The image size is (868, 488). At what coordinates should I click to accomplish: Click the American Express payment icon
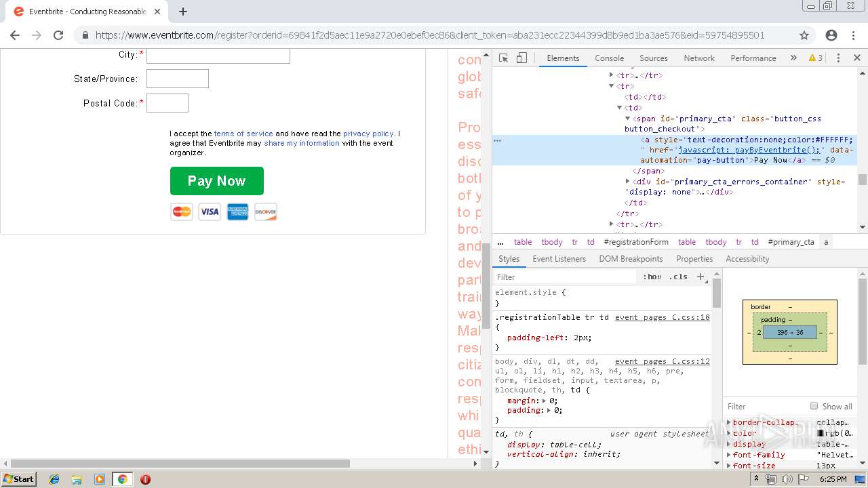[x=237, y=212]
